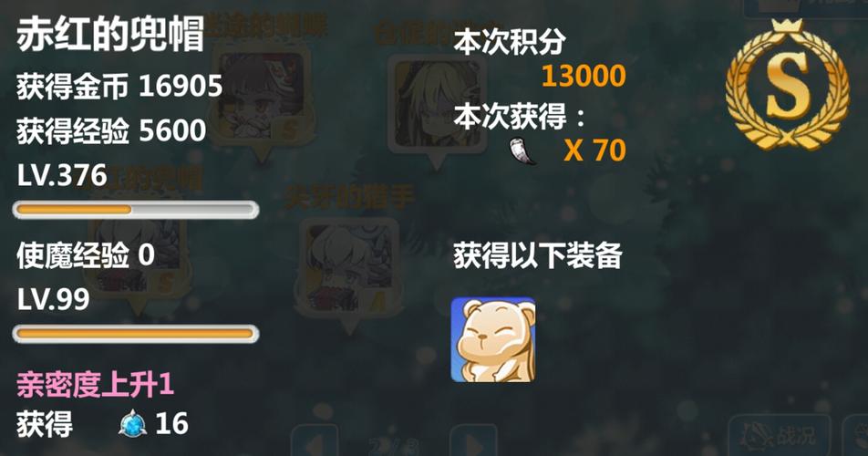The height and width of the screenshot is (456, 868).
Task: Click the blue gem reward icon
Action: coord(133,424)
